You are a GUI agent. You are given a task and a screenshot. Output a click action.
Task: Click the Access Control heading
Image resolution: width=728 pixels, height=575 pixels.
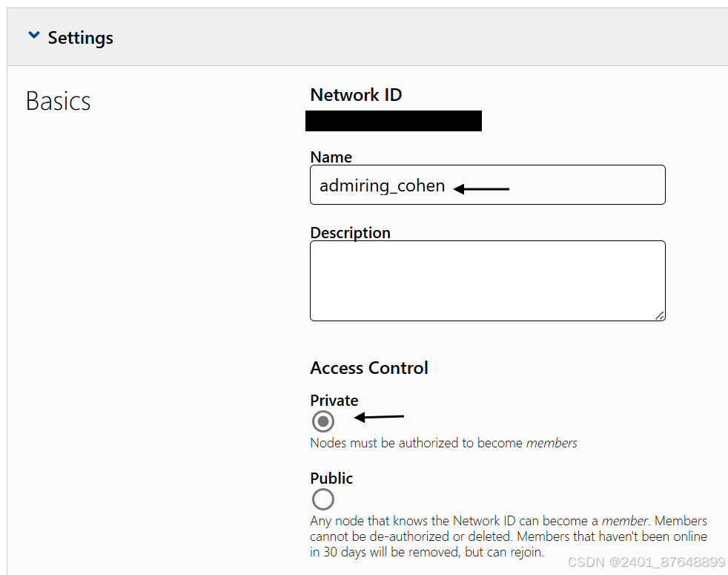pyautogui.click(x=369, y=368)
